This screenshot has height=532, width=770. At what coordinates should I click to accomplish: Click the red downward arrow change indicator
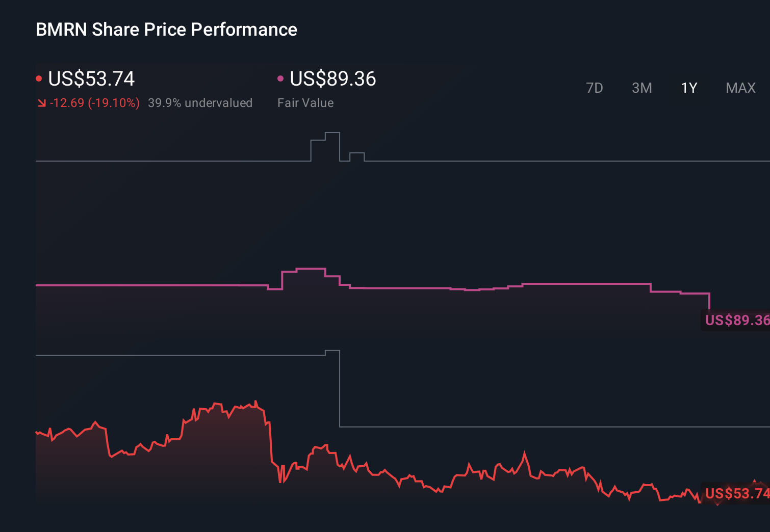coord(43,103)
